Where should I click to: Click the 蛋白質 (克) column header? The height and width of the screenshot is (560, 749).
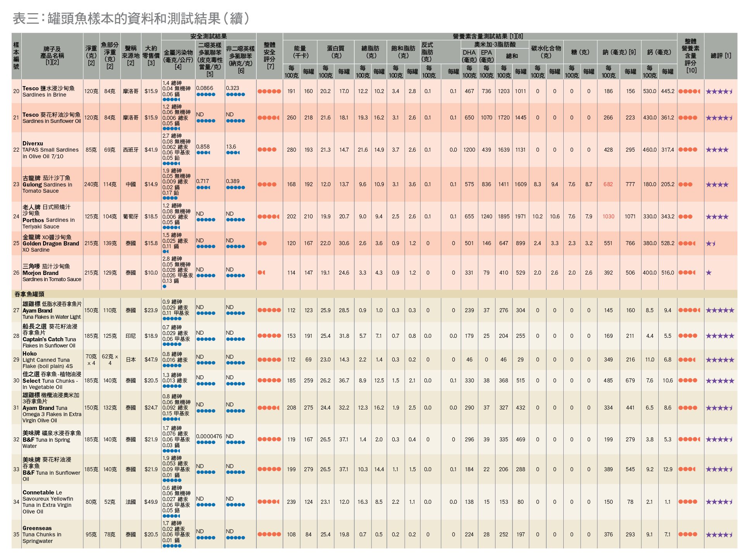pyautogui.click(x=336, y=52)
